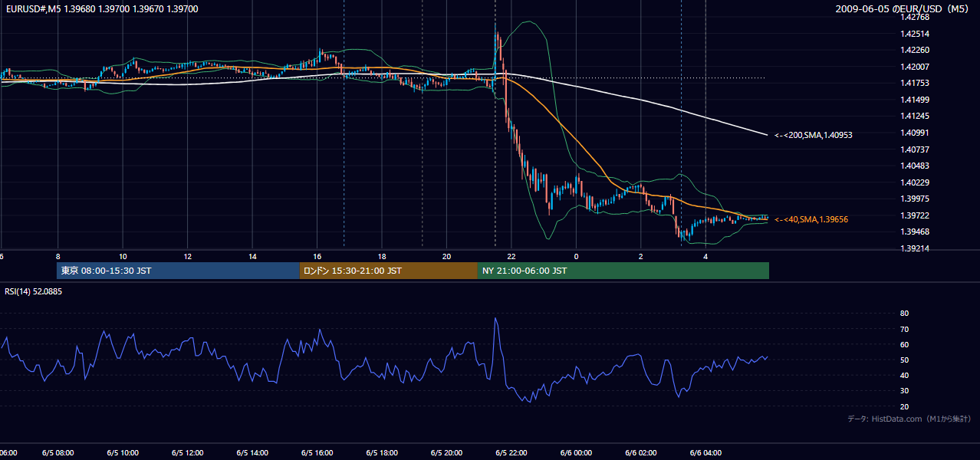Click RSI scale level 20
Viewport: 980px width, 460px height.
(904, 406)
